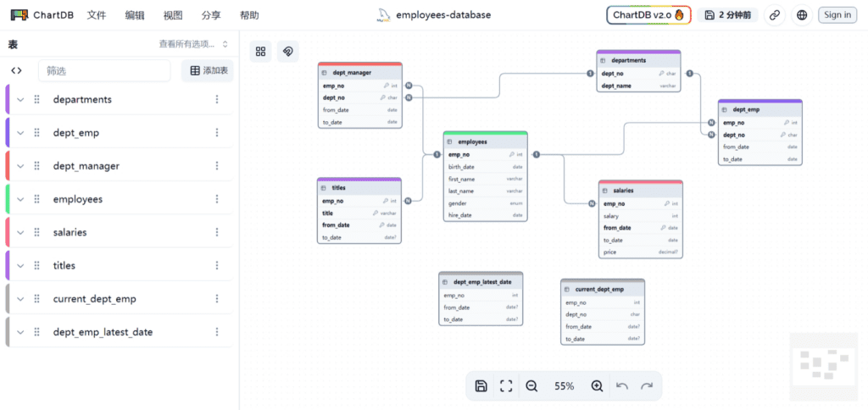868x410 pixels.
Task: Zoom in using the magnifier plus icon
Action: point(597,386)
